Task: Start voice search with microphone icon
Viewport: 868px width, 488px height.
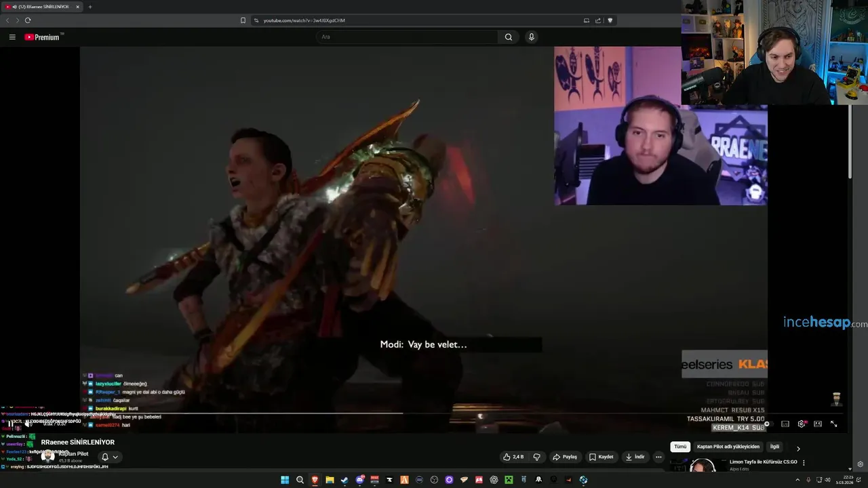Action: [x=532, y=37]
